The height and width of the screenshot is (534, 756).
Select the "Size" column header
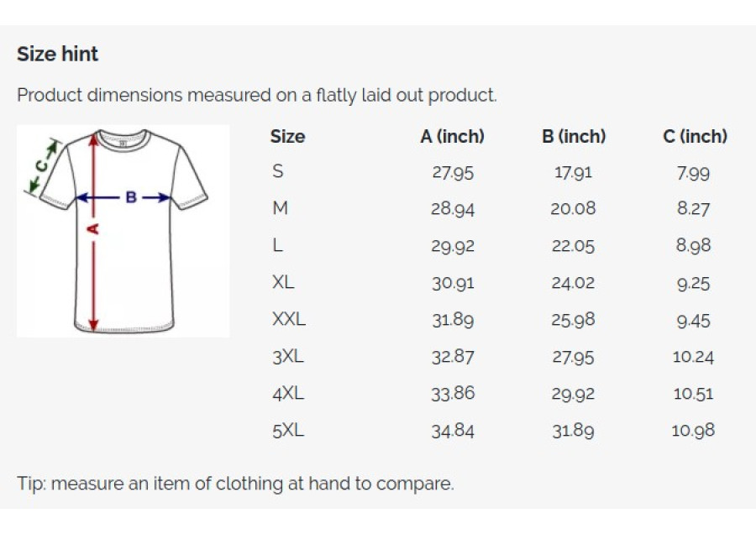[x=287, y=136]
